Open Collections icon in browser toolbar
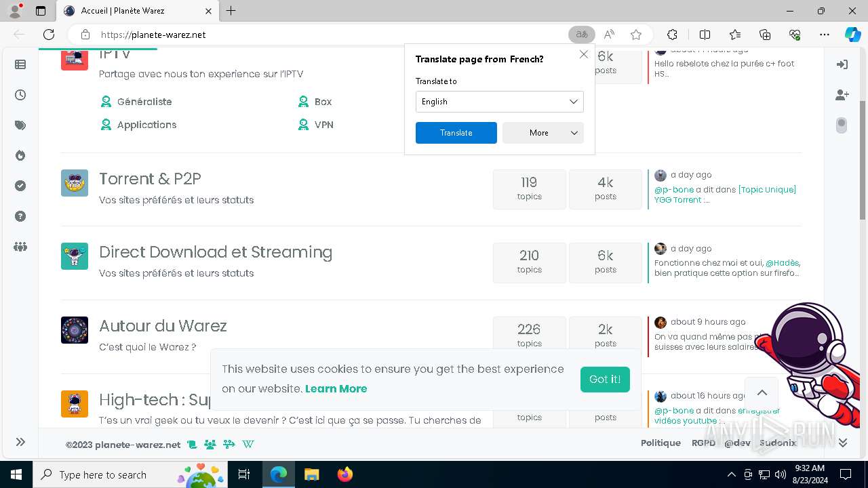868x488 pixels. coord(765,35)
